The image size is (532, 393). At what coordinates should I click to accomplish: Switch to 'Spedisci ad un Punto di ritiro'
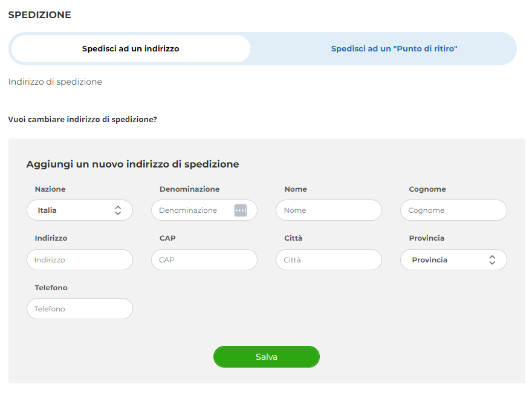click(x=394, y=48)
